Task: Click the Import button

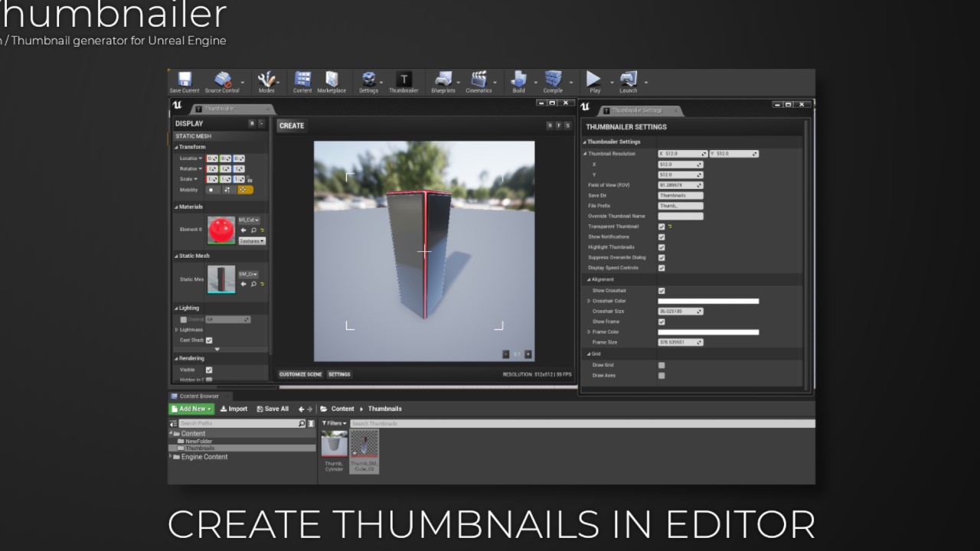Action: 234,409
